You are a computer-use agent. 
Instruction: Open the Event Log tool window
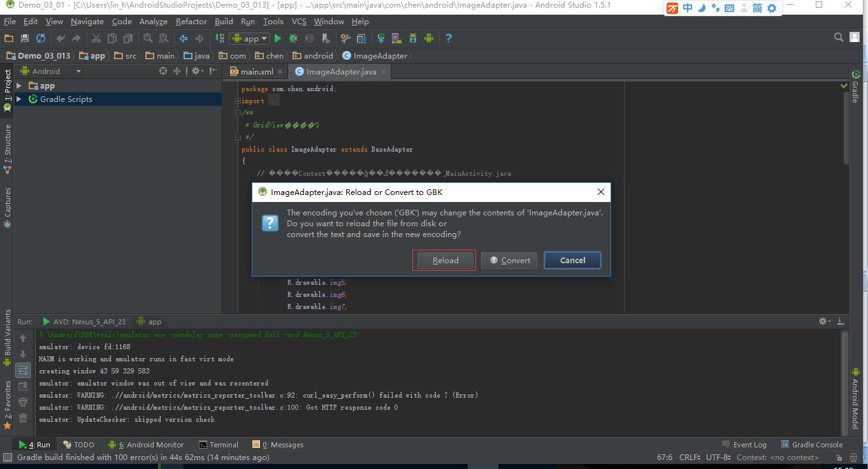click(744, 445)
